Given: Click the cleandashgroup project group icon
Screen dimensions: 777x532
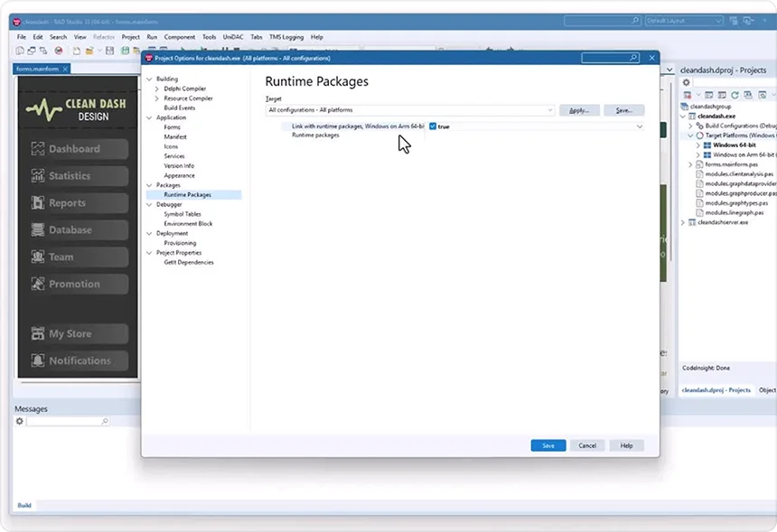Looking at the screenshot, I should pyautogui.click(x=685, y=107).
